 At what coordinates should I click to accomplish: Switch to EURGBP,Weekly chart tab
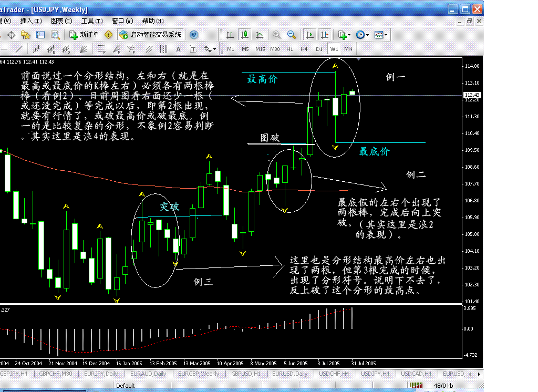[x=199, y=374]
